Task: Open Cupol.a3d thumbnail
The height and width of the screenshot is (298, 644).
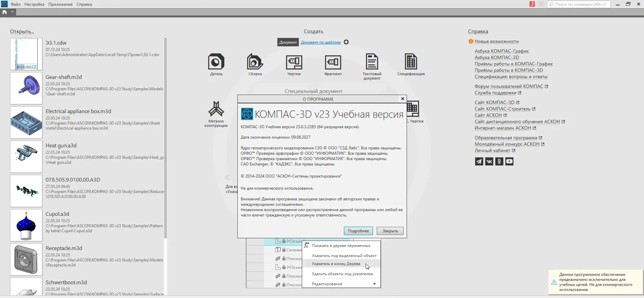Action: pyautogui.click(x=26, y=225)
